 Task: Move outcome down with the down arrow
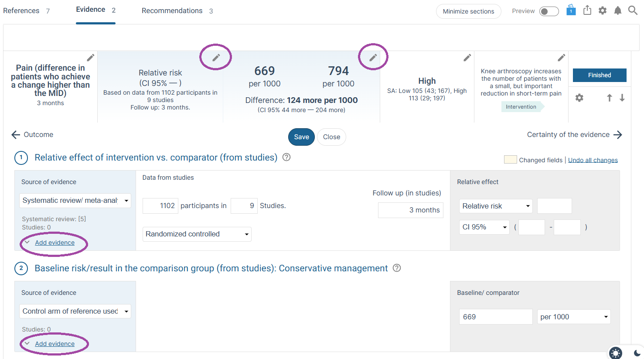click(x=622, y=98)
